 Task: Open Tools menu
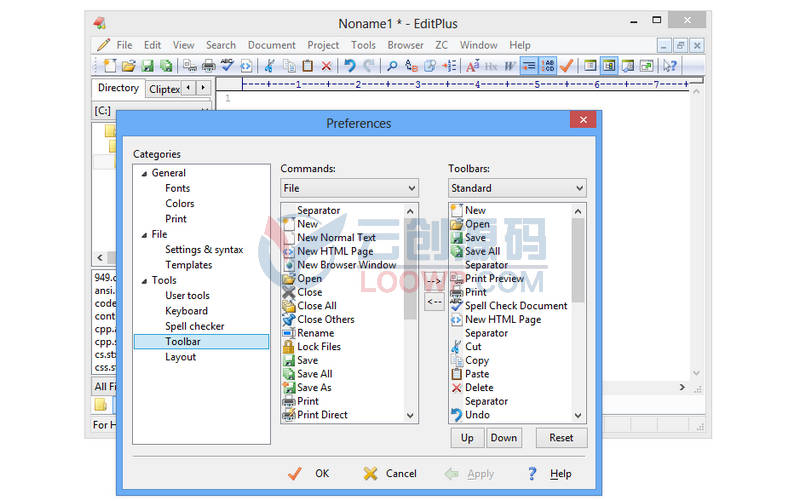pos(363,45)
